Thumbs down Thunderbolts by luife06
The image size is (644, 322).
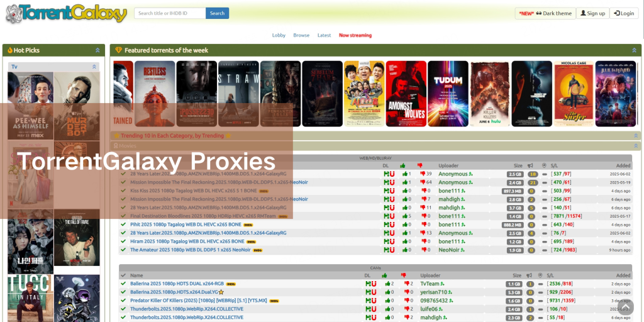[406, 309]
